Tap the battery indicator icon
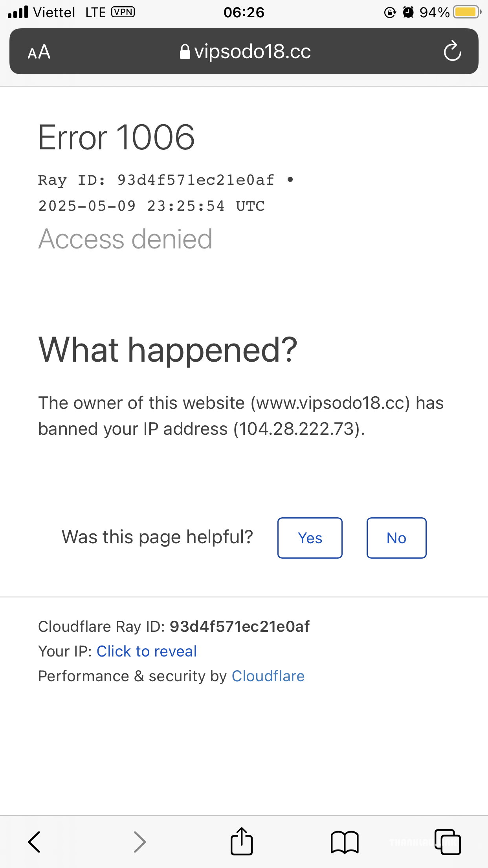 [467, 12]
